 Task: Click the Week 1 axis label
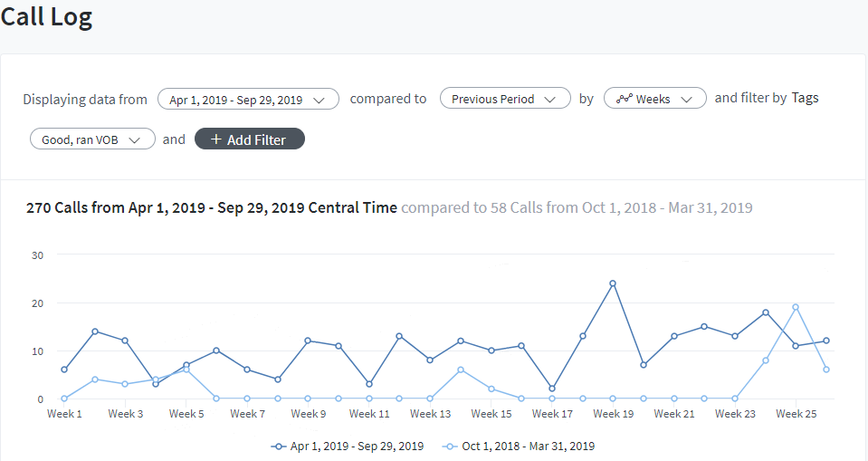(64, 414)
